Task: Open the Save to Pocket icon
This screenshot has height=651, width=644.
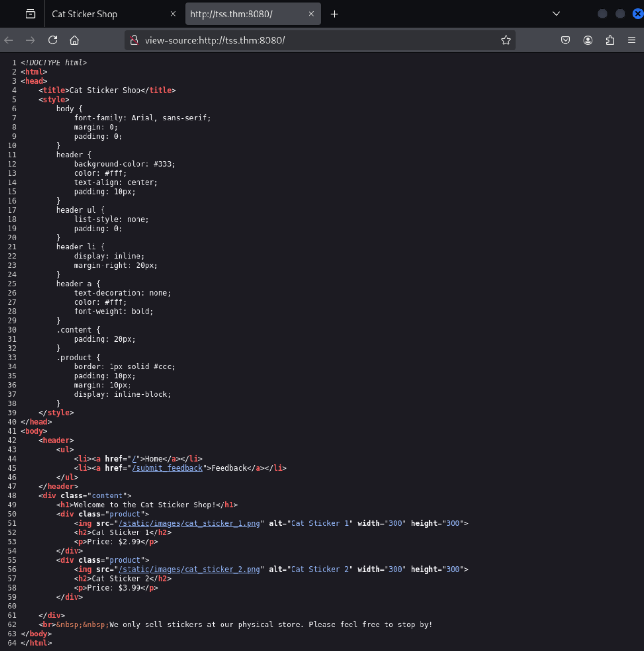Action: tap(565, 41)
